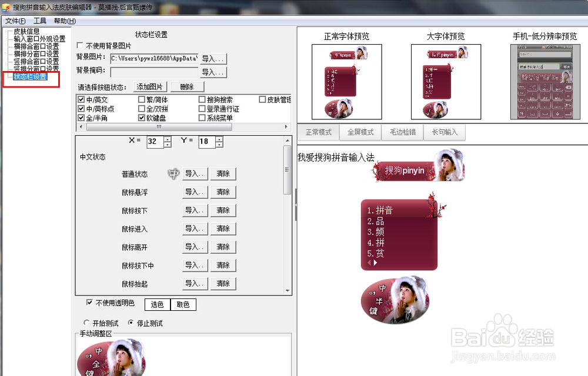The width and height of the screenshot is (588, 376).
Task: Click 导入 button for 背景掩码
Action: coord(213,72)
